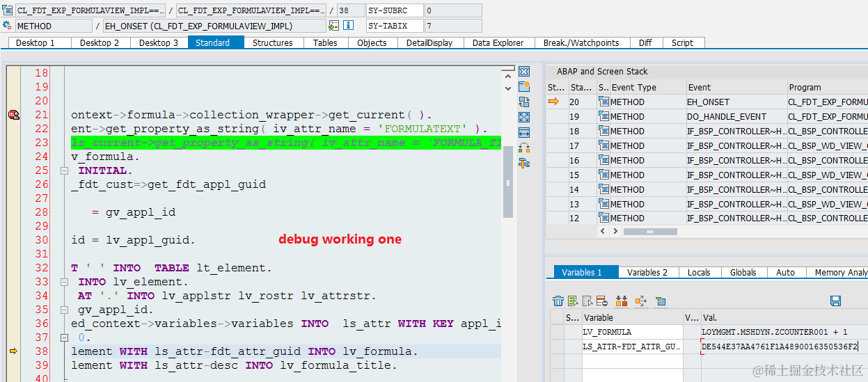The image size is (868, 382).
Task: Click the blue info icon next to EH_ONSET field
Action: coord(348,25)
